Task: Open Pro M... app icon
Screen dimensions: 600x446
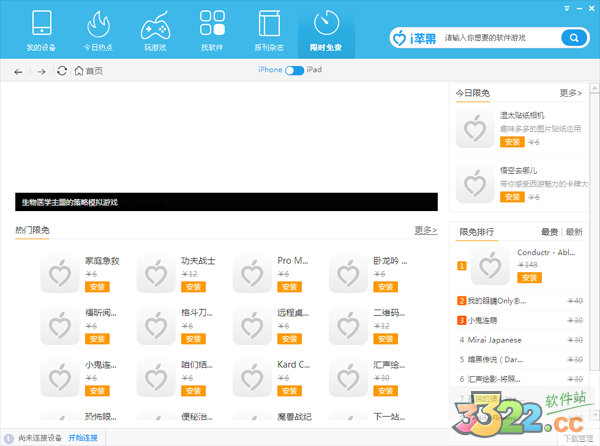Action: tap(252, 274)
